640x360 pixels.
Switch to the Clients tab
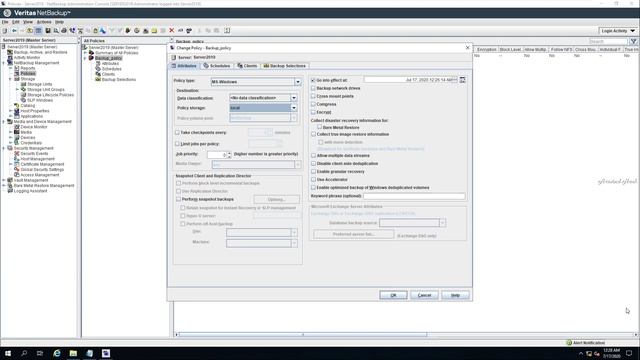coord(247,66)
